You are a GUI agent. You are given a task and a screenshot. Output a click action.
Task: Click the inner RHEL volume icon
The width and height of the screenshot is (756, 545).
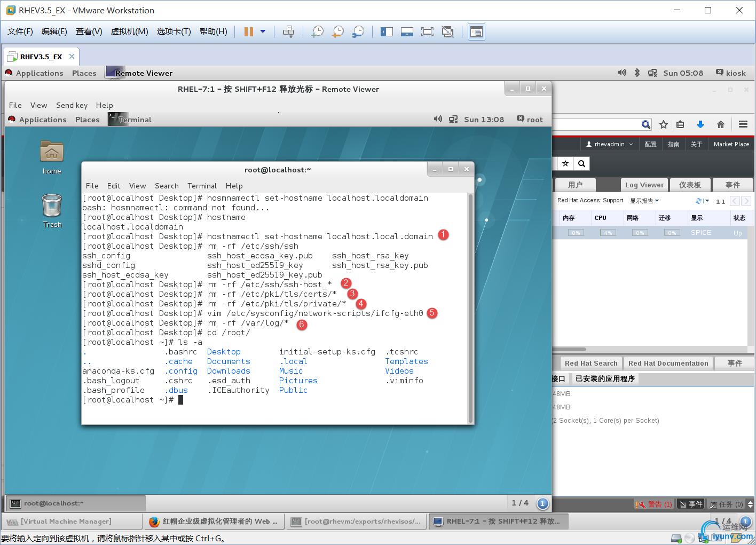tap(438, 119)
